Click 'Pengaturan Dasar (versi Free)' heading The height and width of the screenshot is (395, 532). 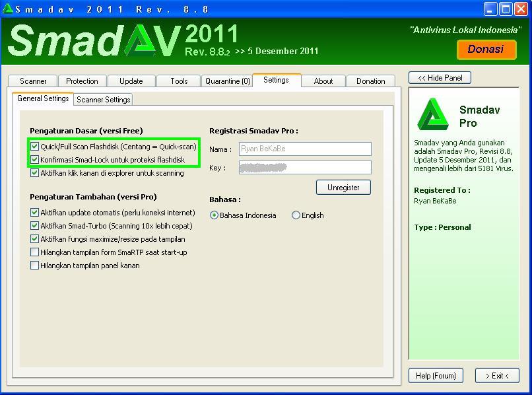click(x=86, y=131)
